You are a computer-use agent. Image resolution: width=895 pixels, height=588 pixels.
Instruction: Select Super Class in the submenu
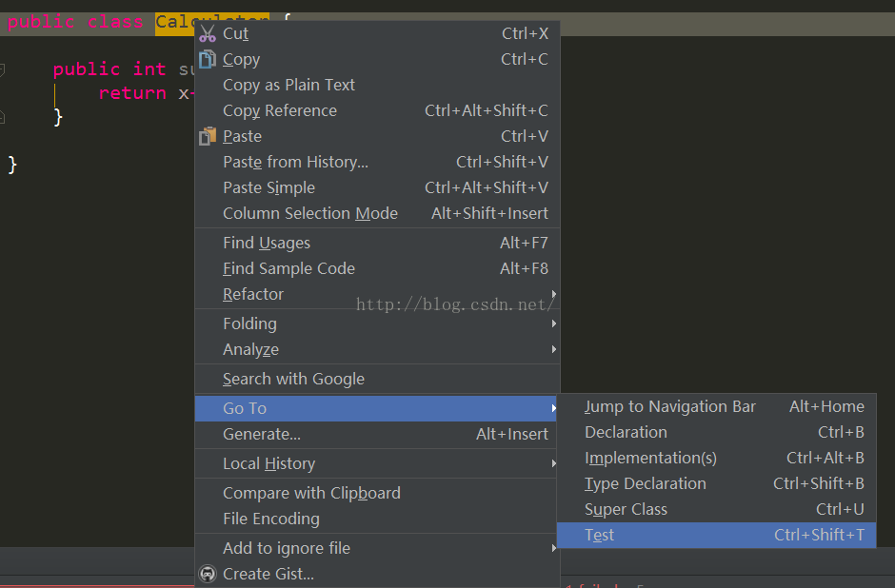(x=626, y=509)
